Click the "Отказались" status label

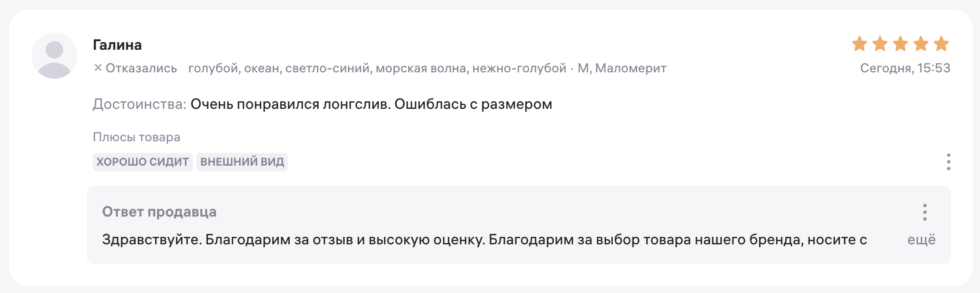[x=141, y=68]
